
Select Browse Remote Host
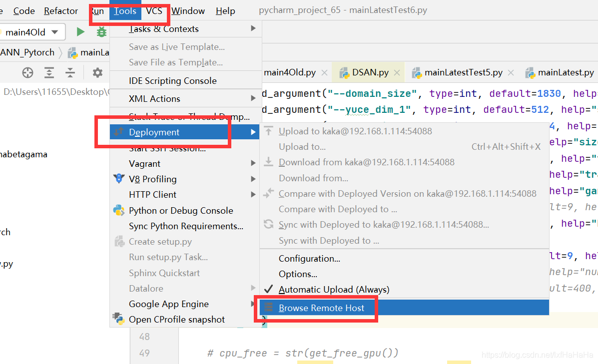pyautogui.click(x=404, y=308)
